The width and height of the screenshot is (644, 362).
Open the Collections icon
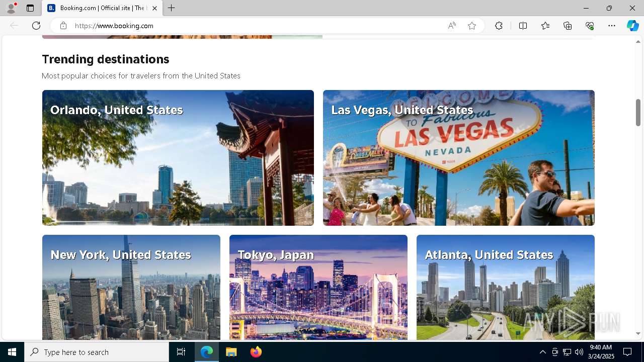click(x=568, y=26)
